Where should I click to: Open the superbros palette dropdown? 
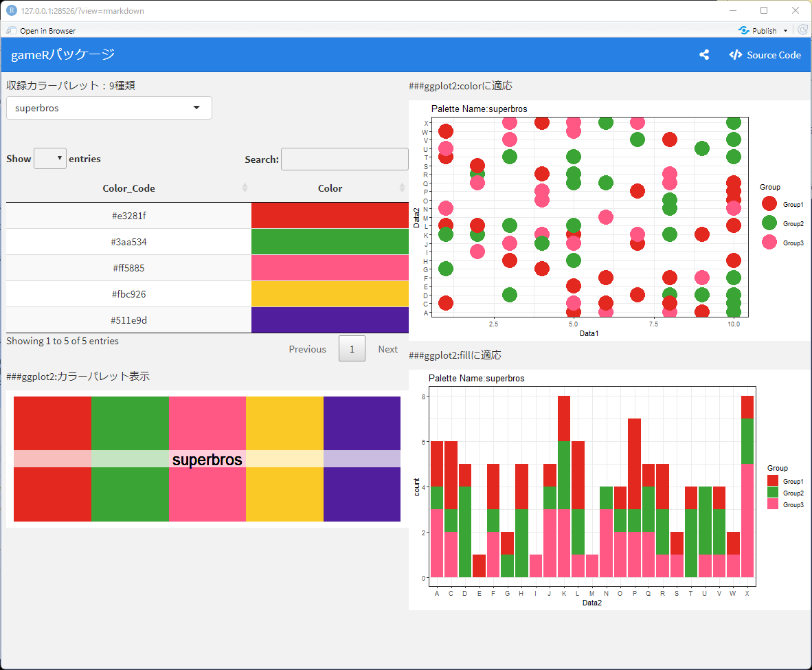coord(109,108)
